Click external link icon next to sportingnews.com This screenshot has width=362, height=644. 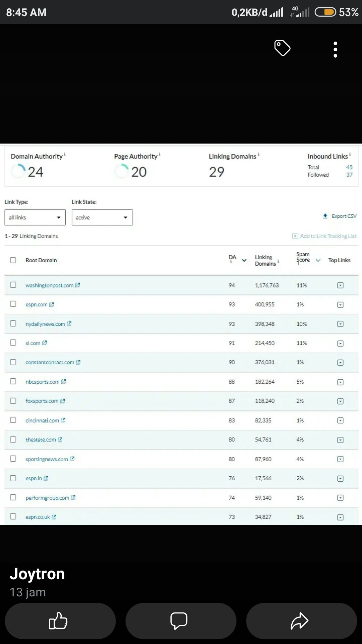[x=72, y=459]
